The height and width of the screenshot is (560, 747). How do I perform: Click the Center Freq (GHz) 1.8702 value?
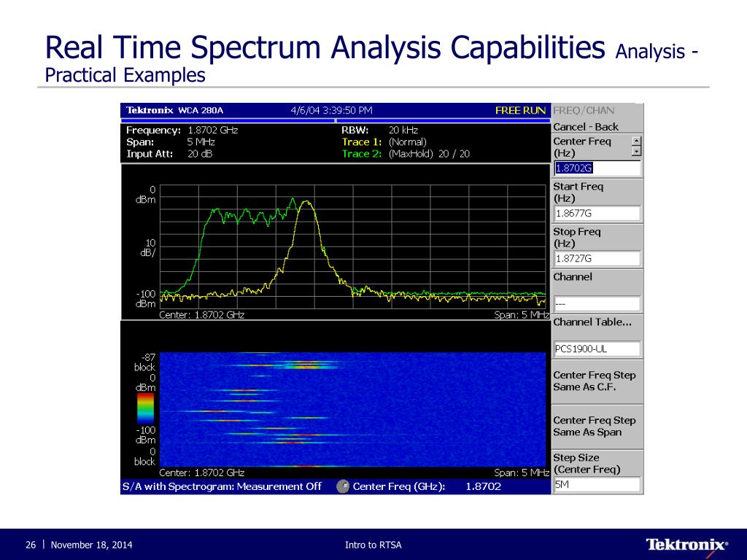[x=483, y=486]
